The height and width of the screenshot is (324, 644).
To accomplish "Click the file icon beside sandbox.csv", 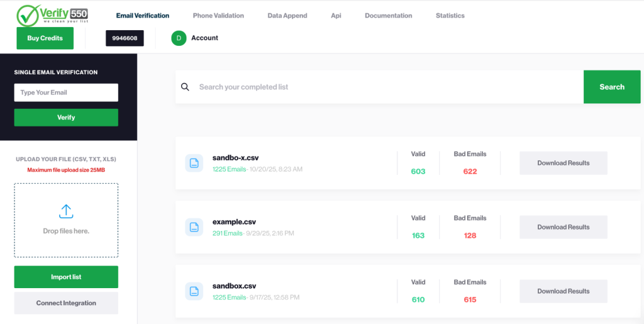I will coord(194,291).
